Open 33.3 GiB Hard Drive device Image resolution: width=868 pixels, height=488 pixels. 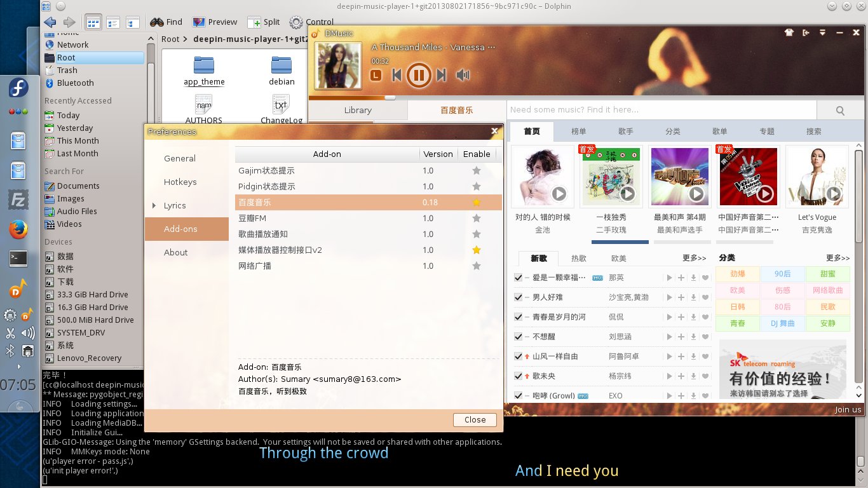pyautogui.click(x=93, y=295)
